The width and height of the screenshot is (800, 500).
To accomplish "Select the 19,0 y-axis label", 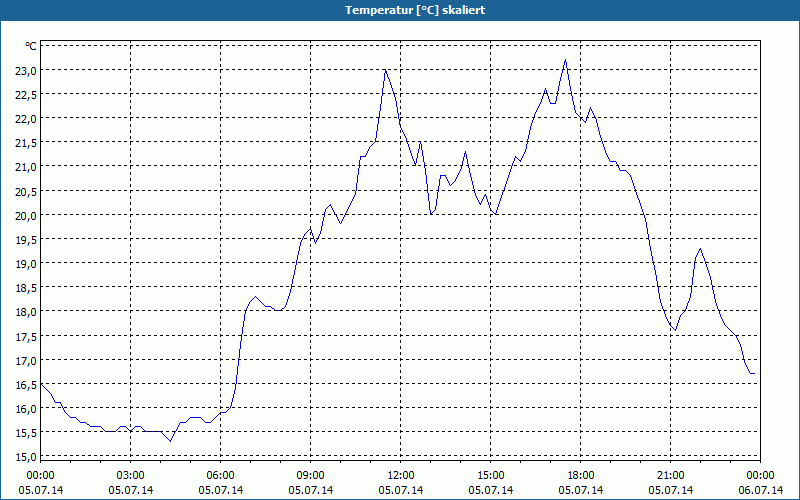I will pos(27,264).
